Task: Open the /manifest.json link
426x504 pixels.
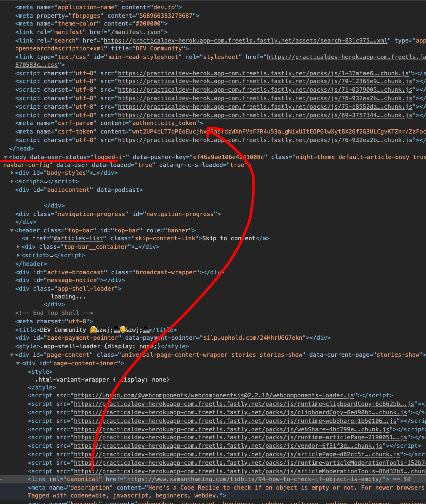Action: (x=136, y=32)
